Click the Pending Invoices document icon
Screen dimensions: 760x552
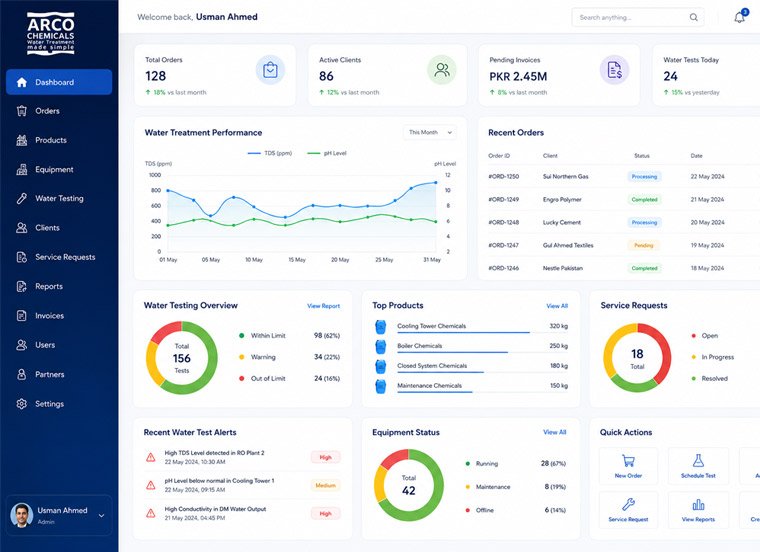[x=615, y=70]
